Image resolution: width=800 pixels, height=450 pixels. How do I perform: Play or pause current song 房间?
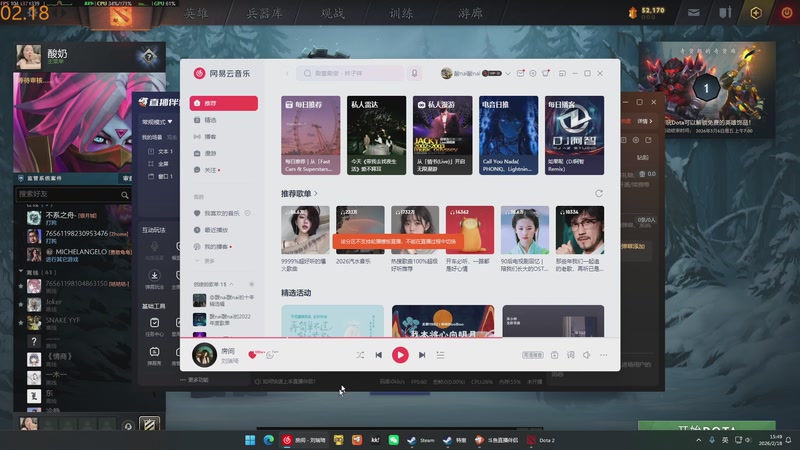pyautogui.click(x=400, y=355)
